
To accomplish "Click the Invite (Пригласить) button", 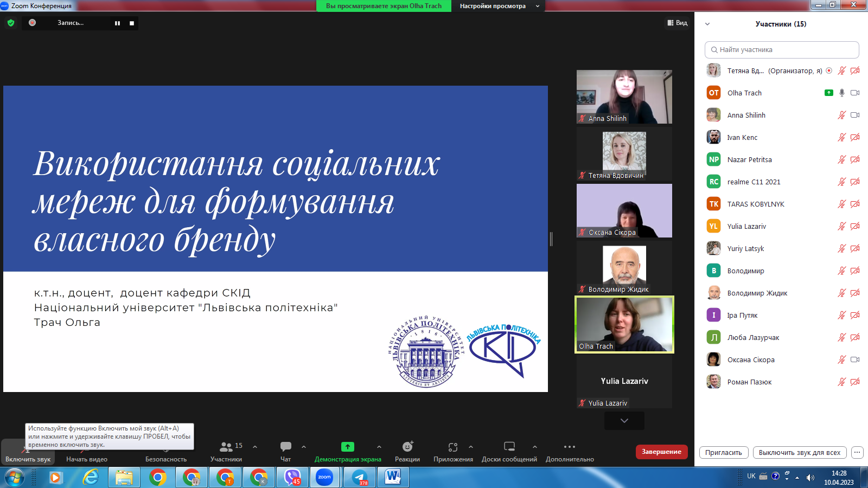I will click(724, 452).
